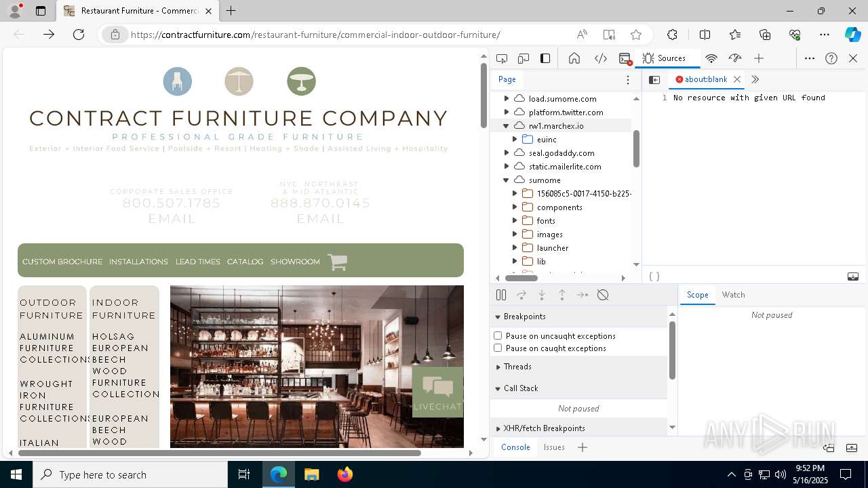Open the Page pane more options menu
868x488 pixels.
click(628, 79)
